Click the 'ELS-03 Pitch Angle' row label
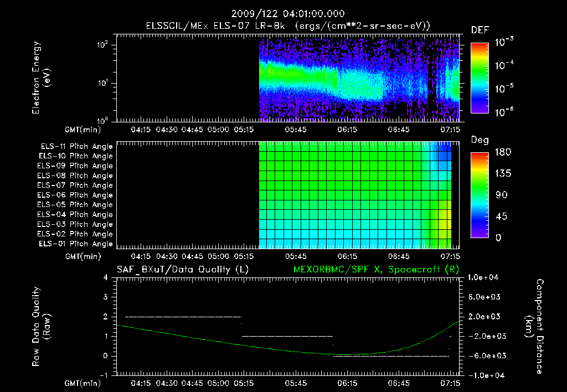This screenshot has width=567, height=392. coord(75,225)
